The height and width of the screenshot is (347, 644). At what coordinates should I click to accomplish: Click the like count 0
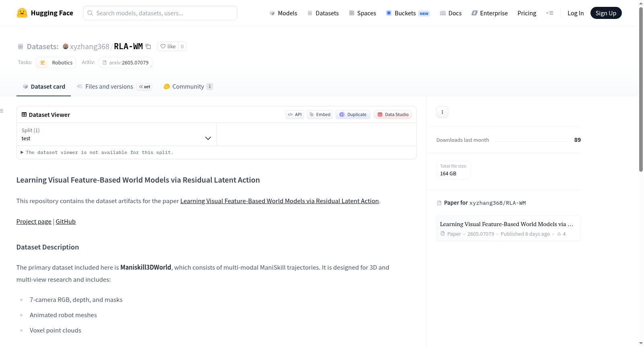tap(182, 46)
